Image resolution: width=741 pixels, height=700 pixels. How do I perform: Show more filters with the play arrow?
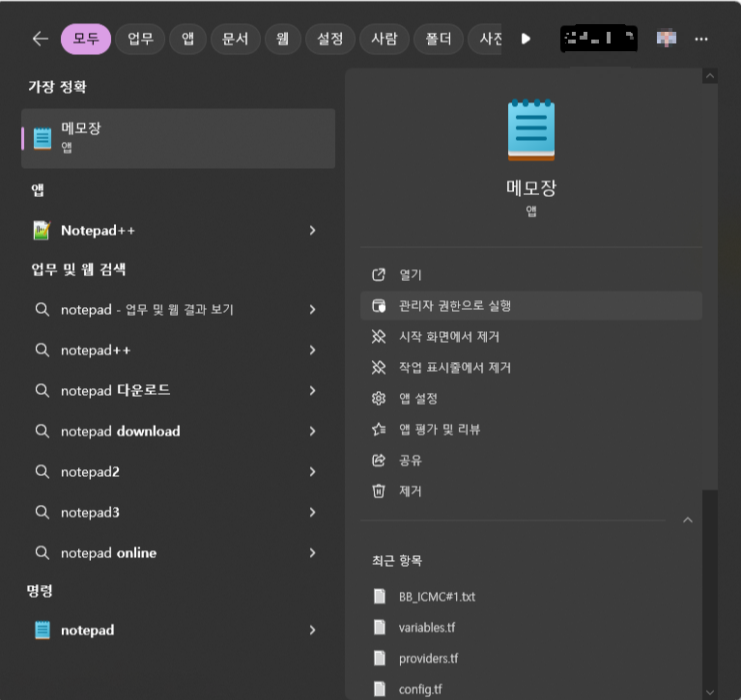coord(526,39)
